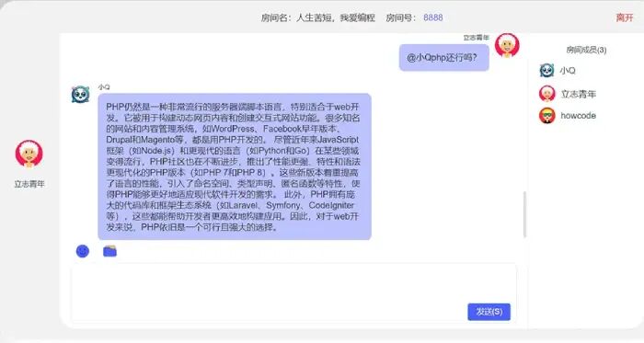Click 立志青年 avatar next to sent message
The image size is (644, 343).
[507, 45]
